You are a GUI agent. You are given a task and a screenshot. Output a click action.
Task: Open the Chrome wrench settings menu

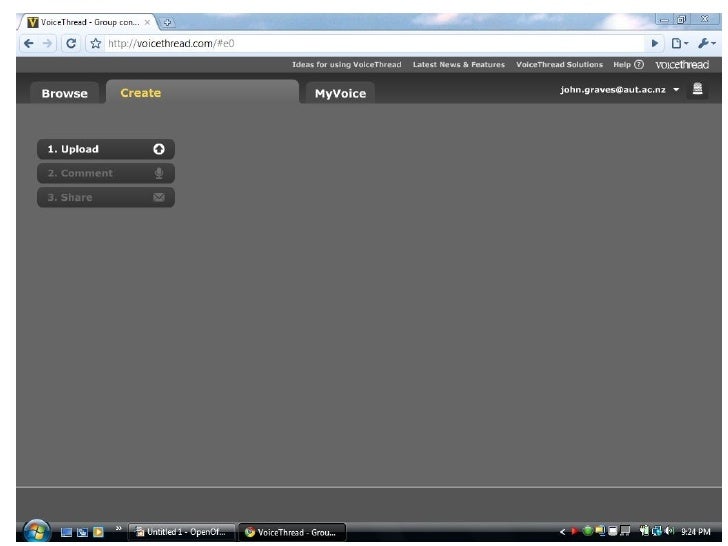(x=707, y=43)
